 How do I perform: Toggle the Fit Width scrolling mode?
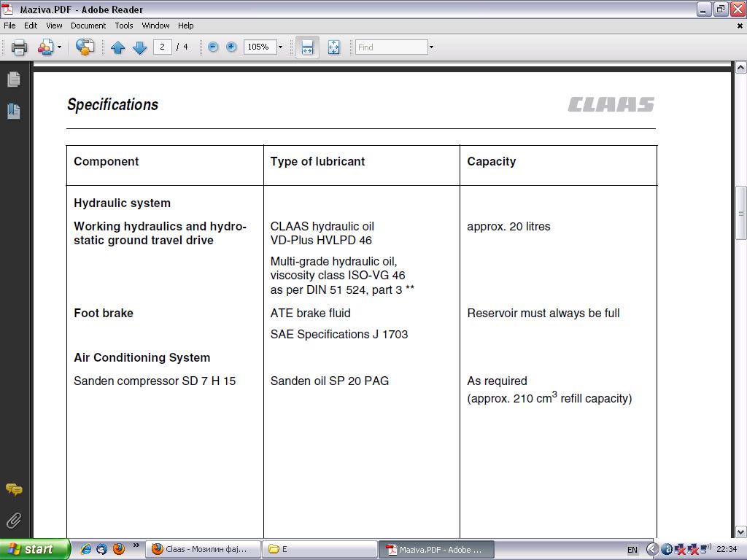tap(307, 47)
